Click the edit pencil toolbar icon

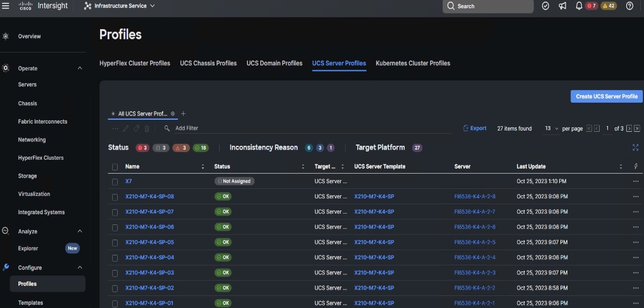[125, 128]
